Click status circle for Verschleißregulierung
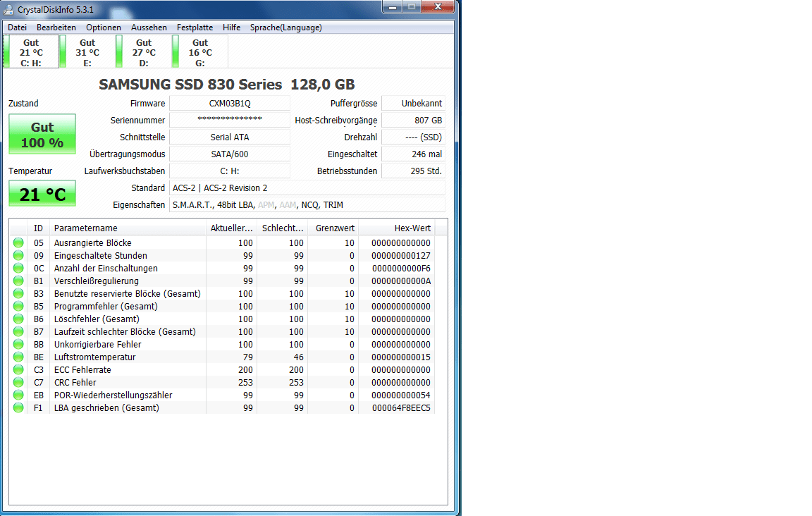This screenshot has width=812, height=516. click(x=18, y=281)
